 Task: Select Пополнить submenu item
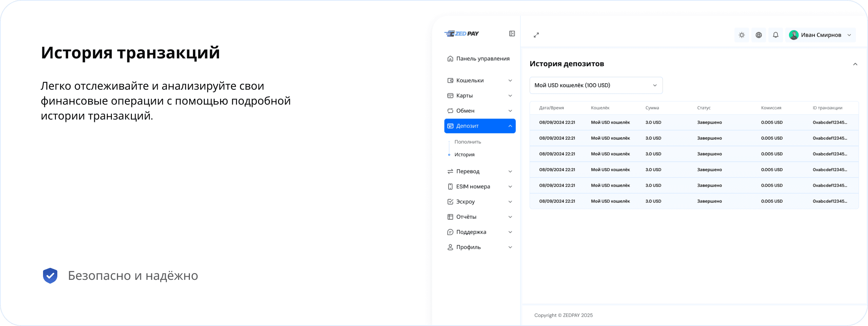point(468,142)
